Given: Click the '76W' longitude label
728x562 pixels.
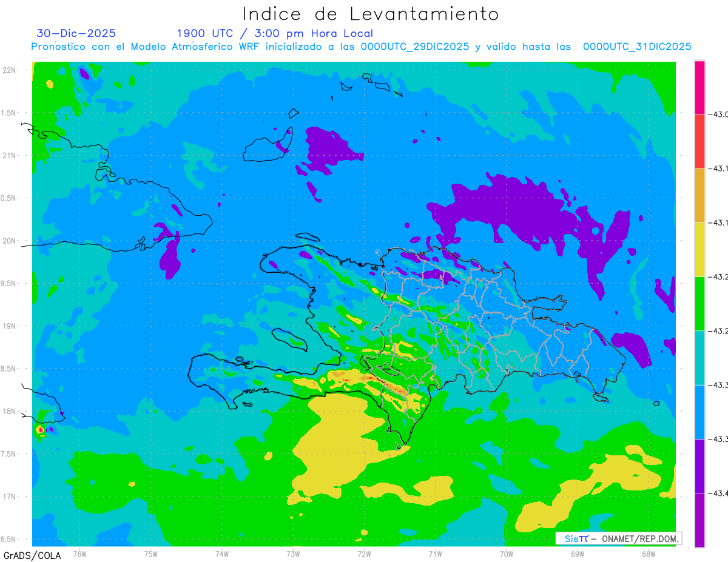Looking at the screenshot, I should pyautogui.click(x=79, y=554).
